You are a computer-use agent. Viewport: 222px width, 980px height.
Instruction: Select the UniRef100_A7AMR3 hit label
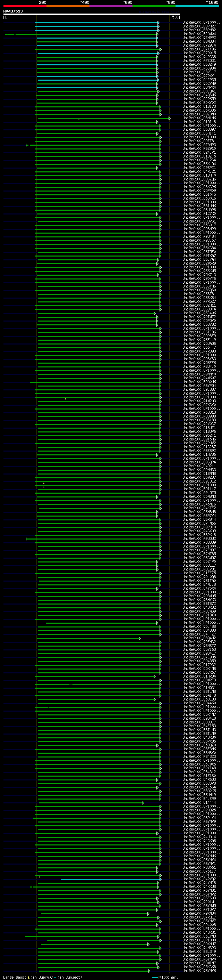tap(199, 145)
